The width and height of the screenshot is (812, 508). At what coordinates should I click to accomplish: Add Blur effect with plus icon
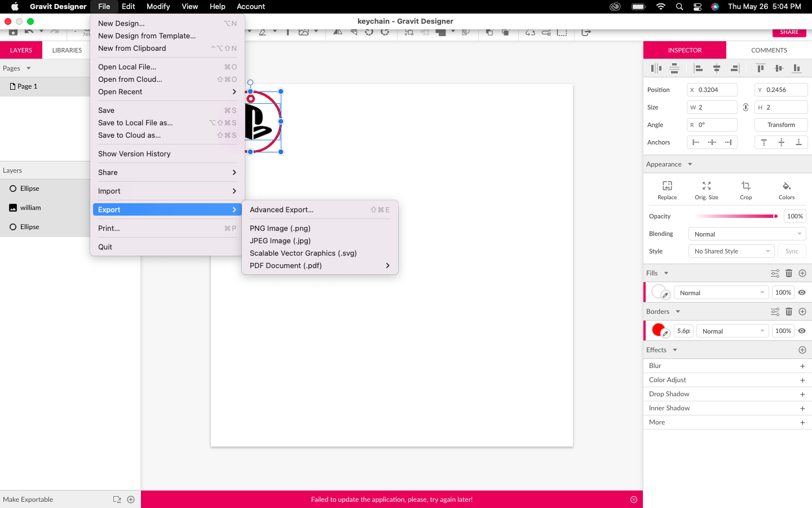(802, 366)
